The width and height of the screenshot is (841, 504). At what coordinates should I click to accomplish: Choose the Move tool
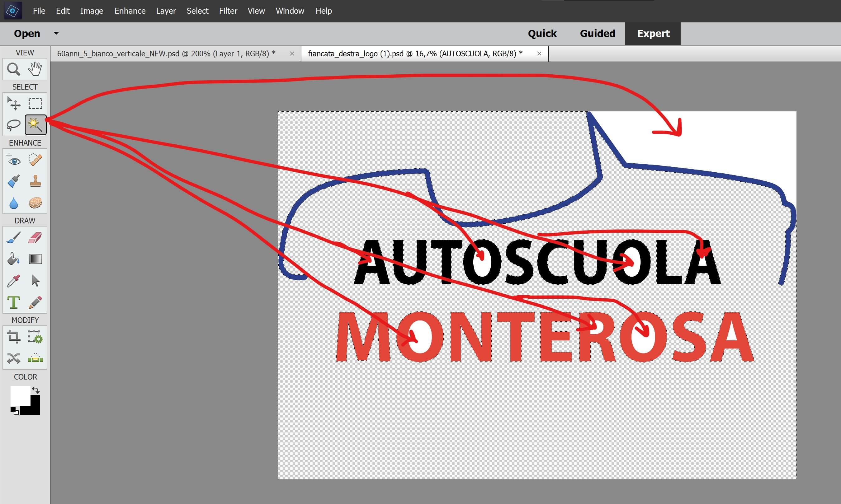[x=14, y=103]
